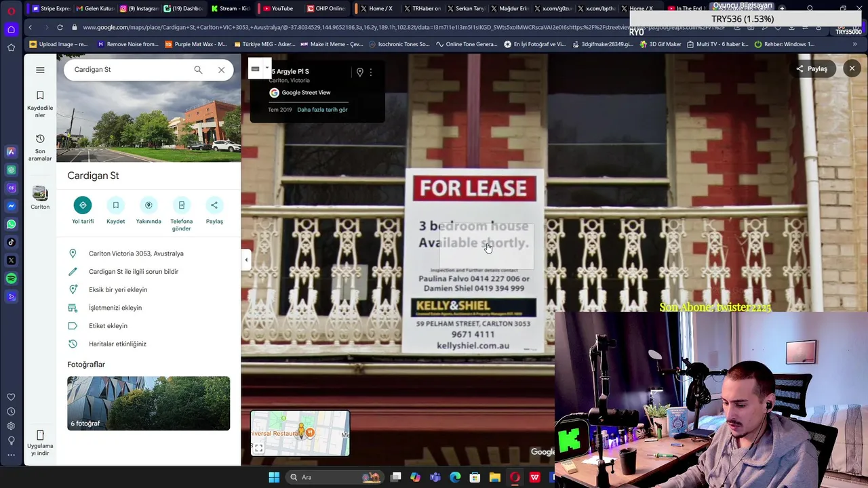Image resolution: width=868 pixels, height=488 pixels.
Task: Click Paylaş share button in place panel
Action: click(x=214, y=211)
